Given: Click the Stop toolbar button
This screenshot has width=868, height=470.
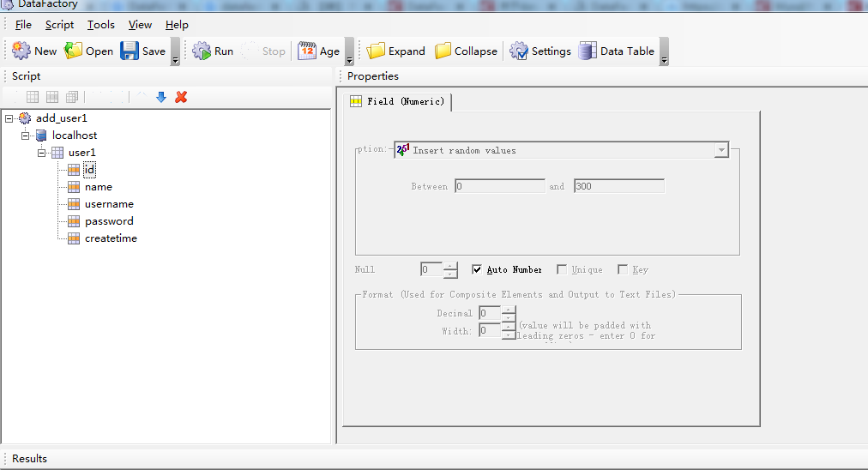Looking at the screenshot, I should pos(263,51).
